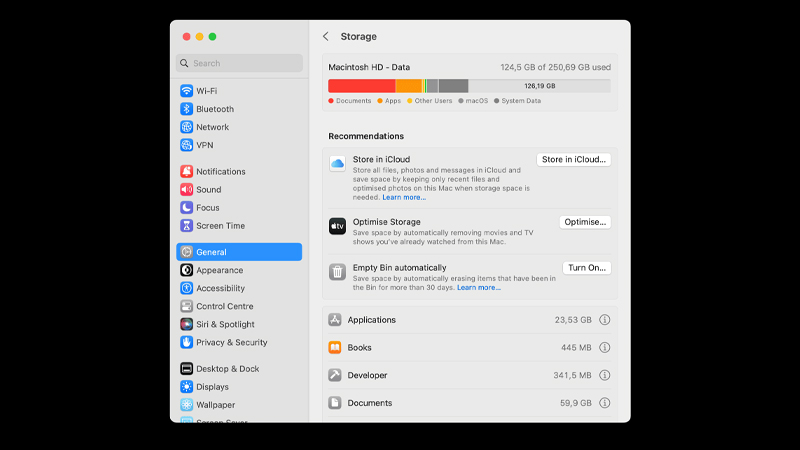The image size is (800, 450).
Task: Click the Privacy & Security hand icon
Action: click(187, 342)
